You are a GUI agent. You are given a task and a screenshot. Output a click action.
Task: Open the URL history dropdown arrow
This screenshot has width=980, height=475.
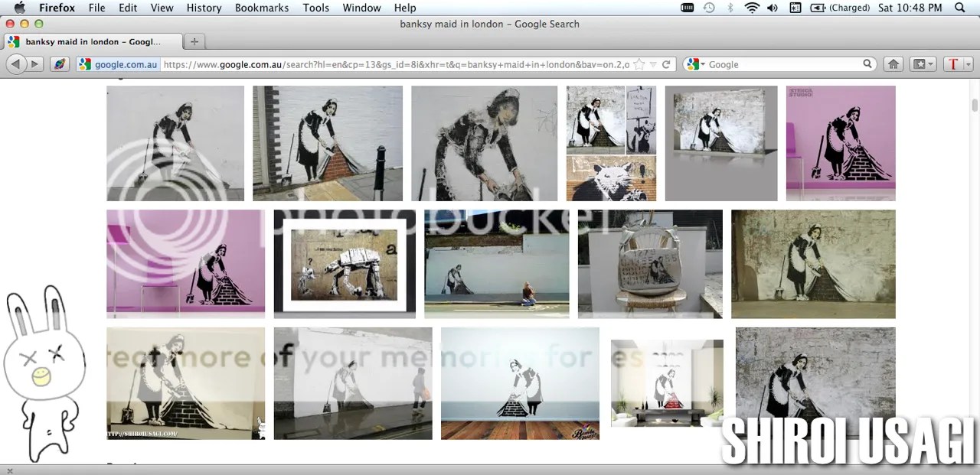pos(653,64)
